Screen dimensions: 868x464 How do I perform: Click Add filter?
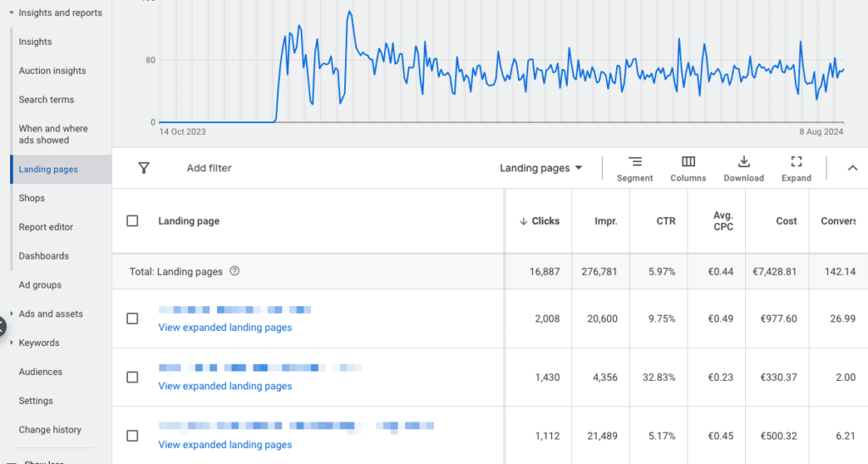point(209,168)
